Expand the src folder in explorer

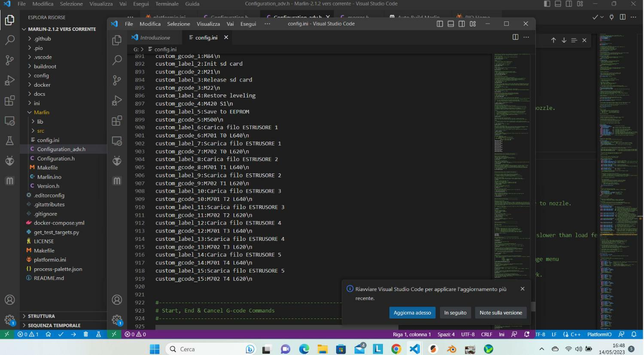(40, 131)
